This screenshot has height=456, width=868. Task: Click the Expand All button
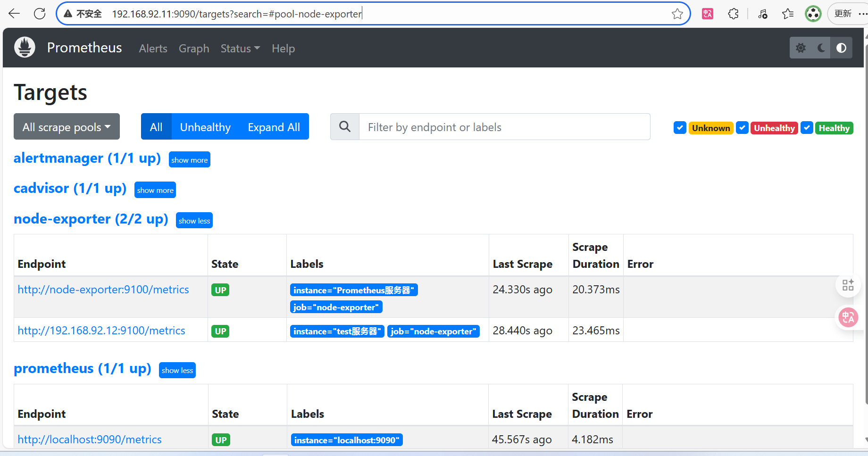click(274, 126)
